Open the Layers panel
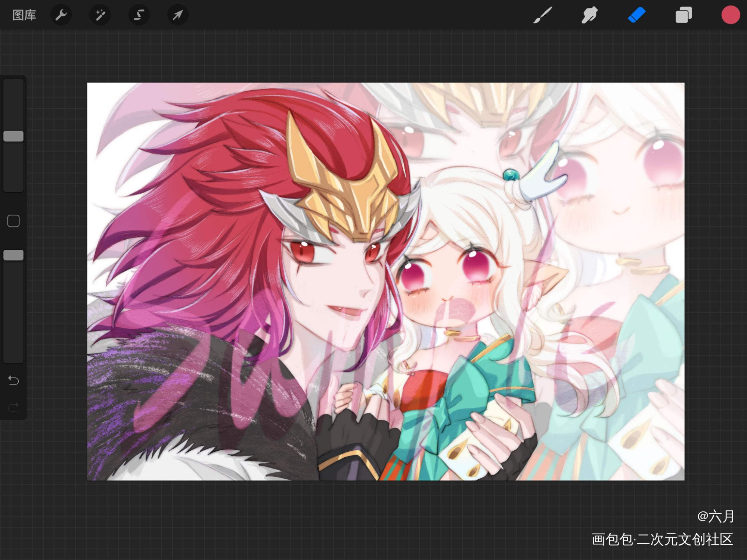The image size is (747, 560). click(684, 15)
